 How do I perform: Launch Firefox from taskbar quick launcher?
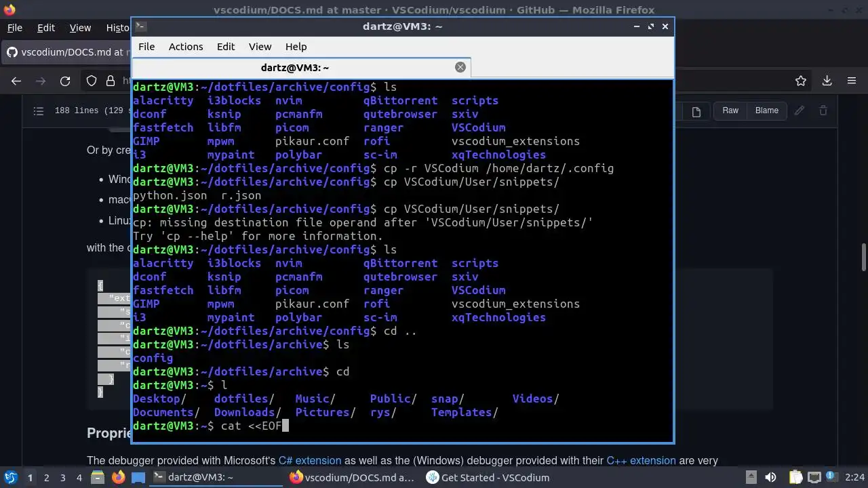(118, 477)
